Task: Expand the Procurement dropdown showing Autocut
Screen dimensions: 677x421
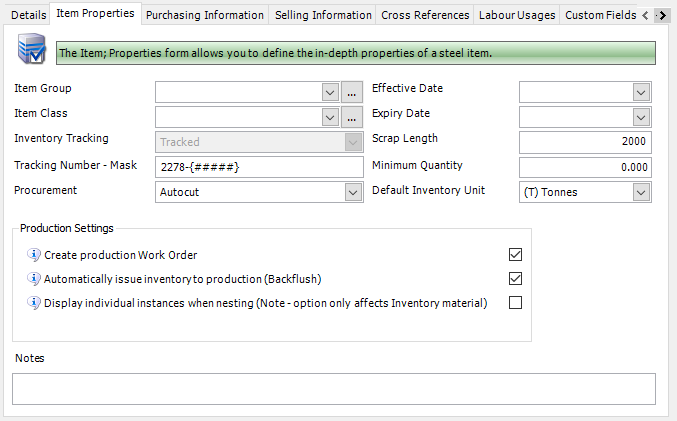Action: point(352,192)
